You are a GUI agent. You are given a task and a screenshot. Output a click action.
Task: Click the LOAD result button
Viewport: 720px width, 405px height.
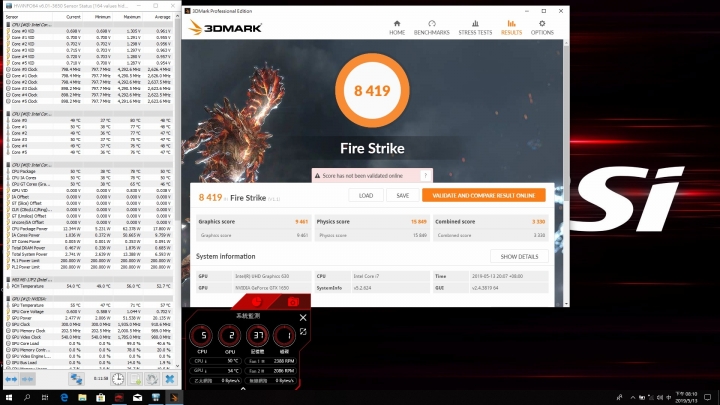[x=366, y=195]
